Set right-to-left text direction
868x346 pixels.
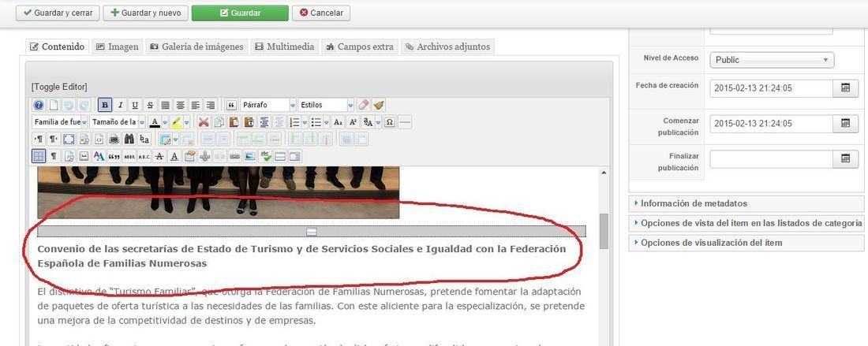(54, 140)
